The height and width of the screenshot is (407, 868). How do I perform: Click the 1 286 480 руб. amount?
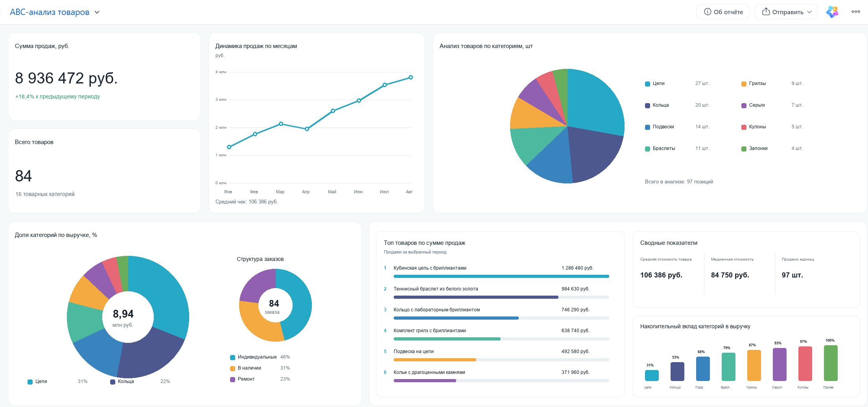[577, 268]
